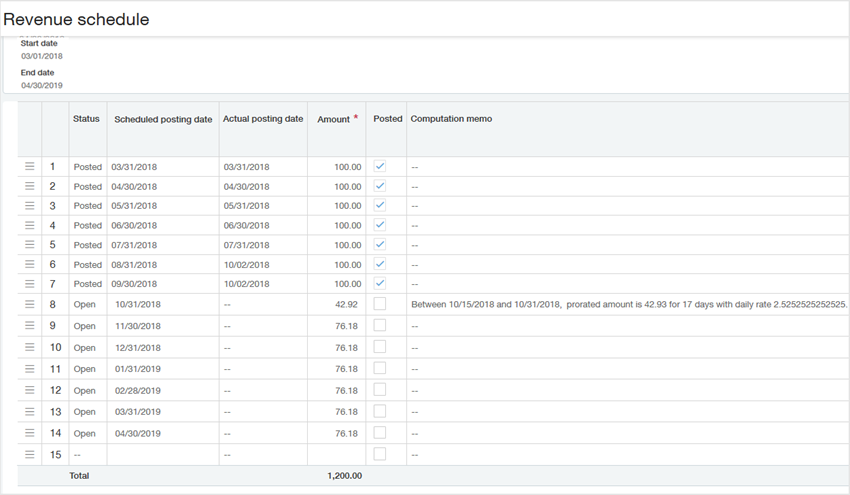Click the Scheduled posting date column header
This screenshot has width=850, height=495.
pos(163,119)
